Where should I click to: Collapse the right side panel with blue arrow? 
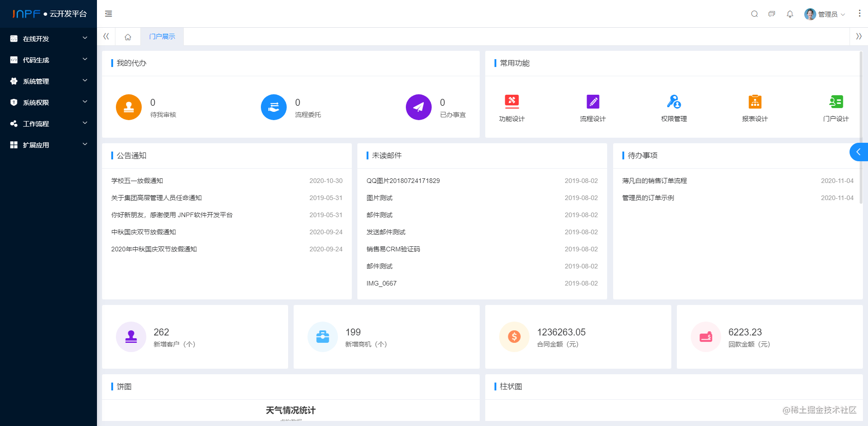[859, 152]
